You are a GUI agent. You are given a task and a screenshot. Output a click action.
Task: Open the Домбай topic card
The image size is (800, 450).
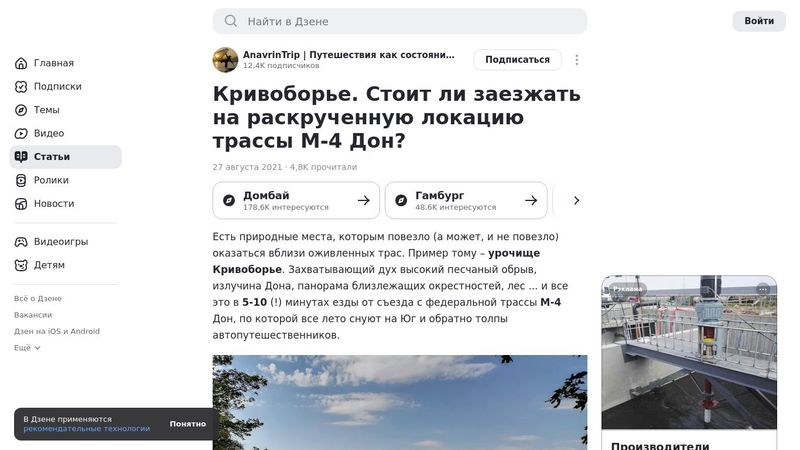click(x=296, y=201)
